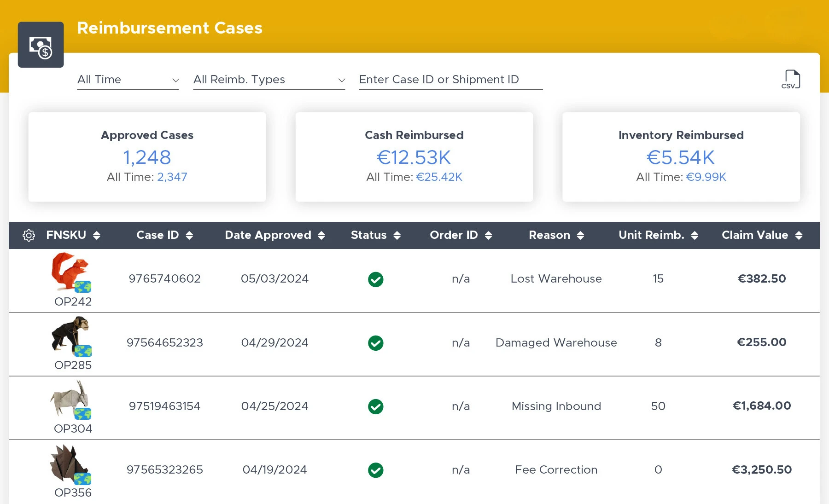The height and width of the screenshot is (504, 829).
Task: Click All Time approved cases value 2,347
Action: (x=172, y=177)
